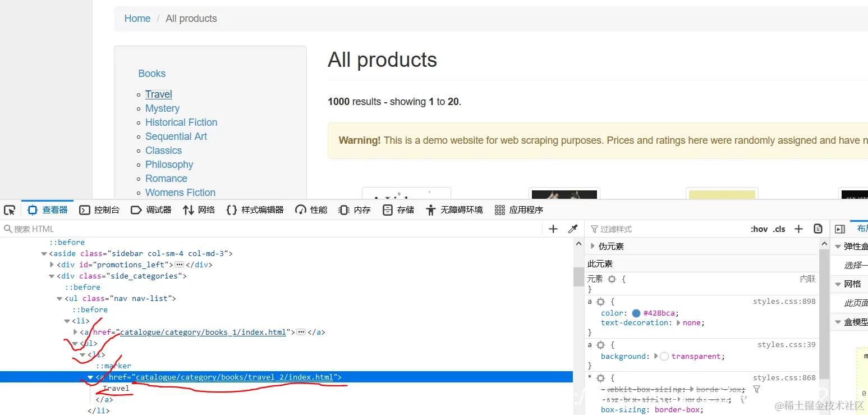Follow the catalogue/category/books_1/index.html href link
Viewport: 868px width, 415px height.
point(203,332)
